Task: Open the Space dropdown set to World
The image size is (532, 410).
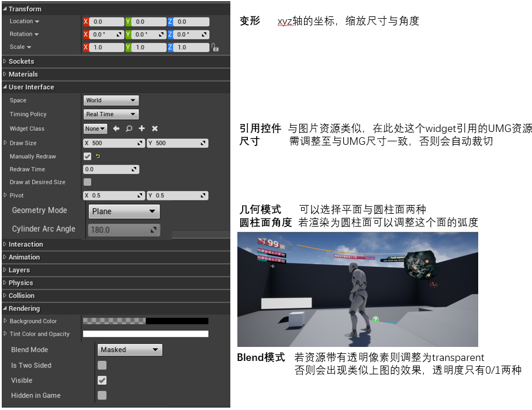Action: (x=110, y=100)
